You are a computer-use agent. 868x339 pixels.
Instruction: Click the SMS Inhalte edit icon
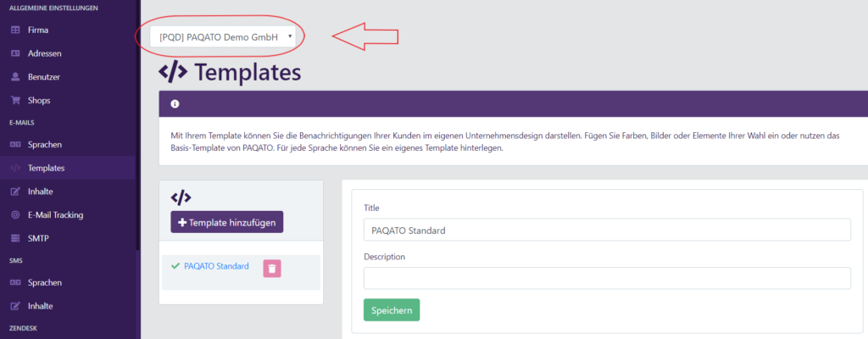(15, 306)
